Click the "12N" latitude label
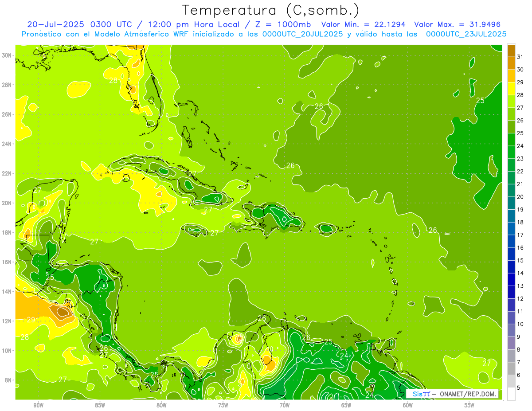Screen dimensions: 532x411 [x=8, y=321]
